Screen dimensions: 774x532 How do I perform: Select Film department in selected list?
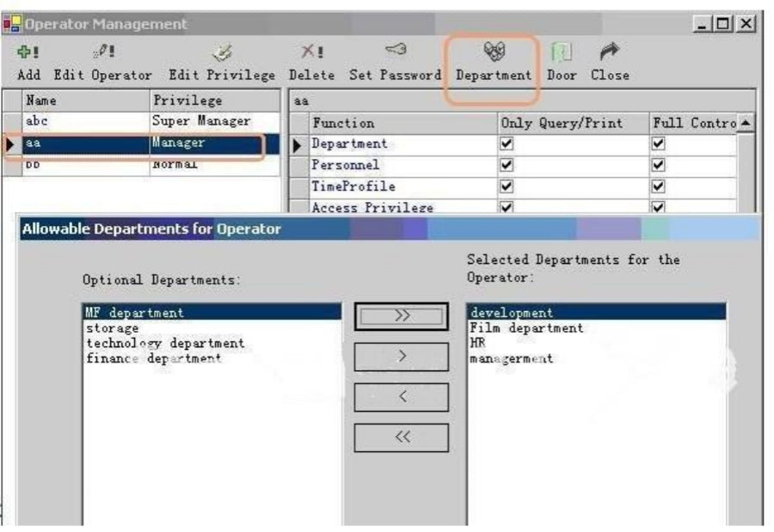click(x=526, y=327)
